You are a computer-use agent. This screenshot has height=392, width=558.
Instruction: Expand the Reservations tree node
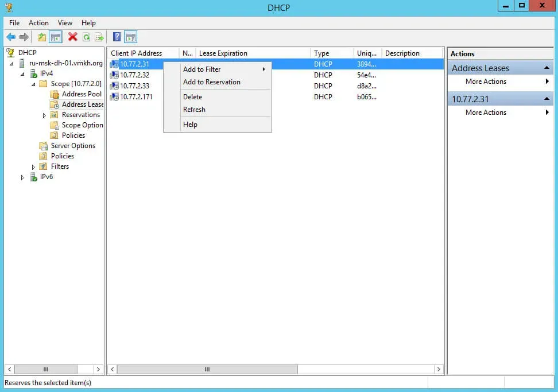[44, 115]
